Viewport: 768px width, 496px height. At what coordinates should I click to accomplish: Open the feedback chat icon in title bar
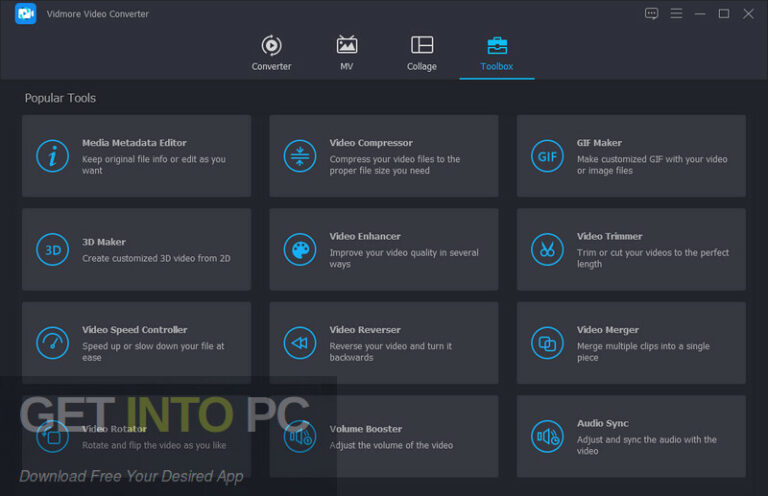[x=651, y=14]
